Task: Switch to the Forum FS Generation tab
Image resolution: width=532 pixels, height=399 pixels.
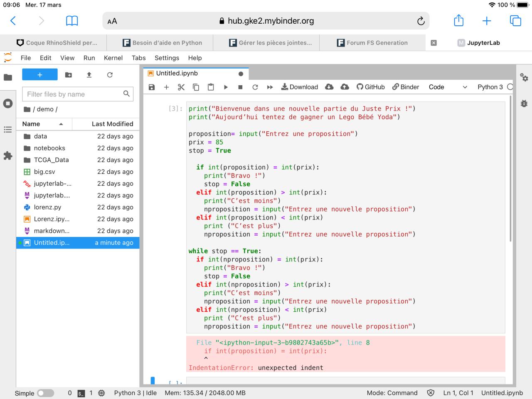Action: pos(372,43)
